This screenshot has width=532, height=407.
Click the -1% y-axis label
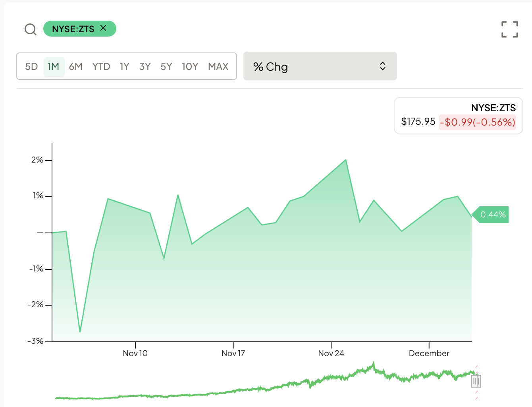coord(36,269)
